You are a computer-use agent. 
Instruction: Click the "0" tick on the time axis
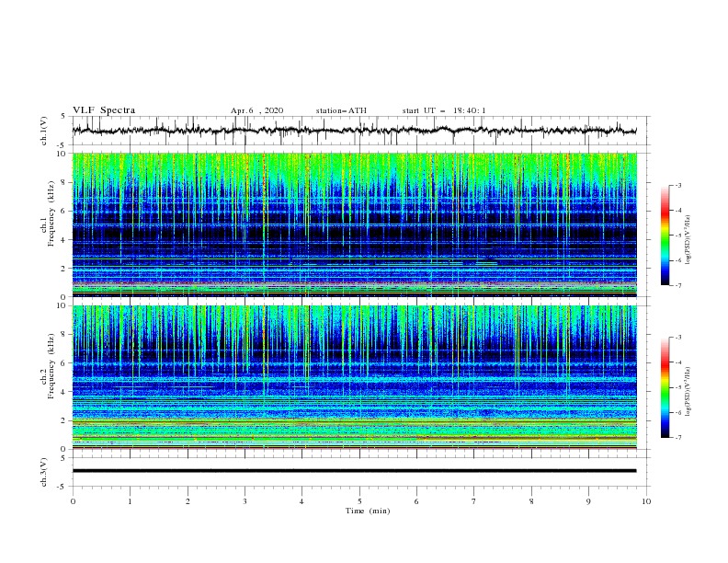73,501
